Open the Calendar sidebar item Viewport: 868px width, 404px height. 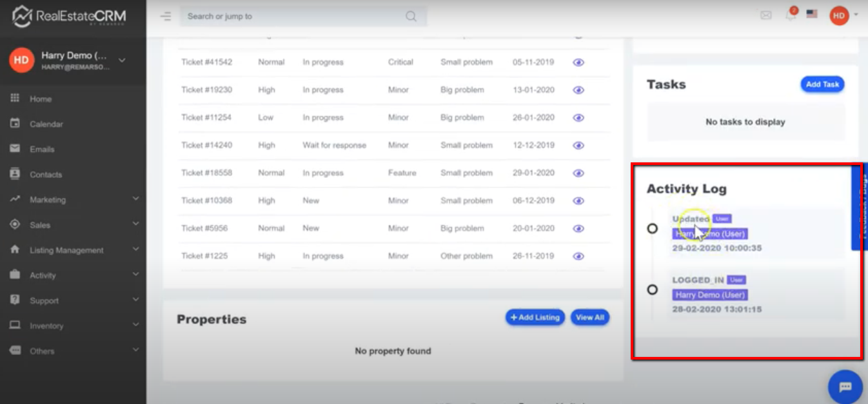[x=46, y=124]
